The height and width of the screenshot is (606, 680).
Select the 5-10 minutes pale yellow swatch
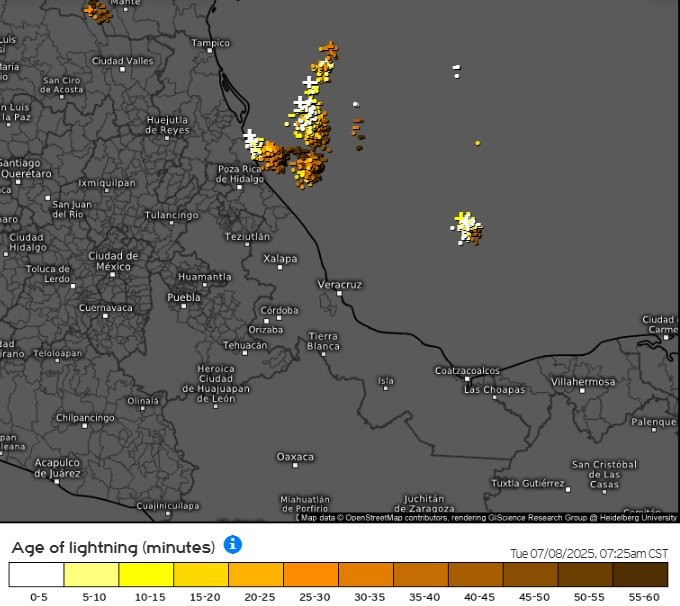[x=91, y=575]
